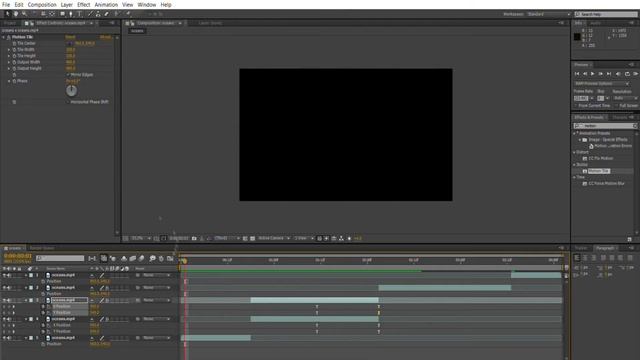Toggle Loop option in Preview panel
The image size is (640, 360).
627,74
